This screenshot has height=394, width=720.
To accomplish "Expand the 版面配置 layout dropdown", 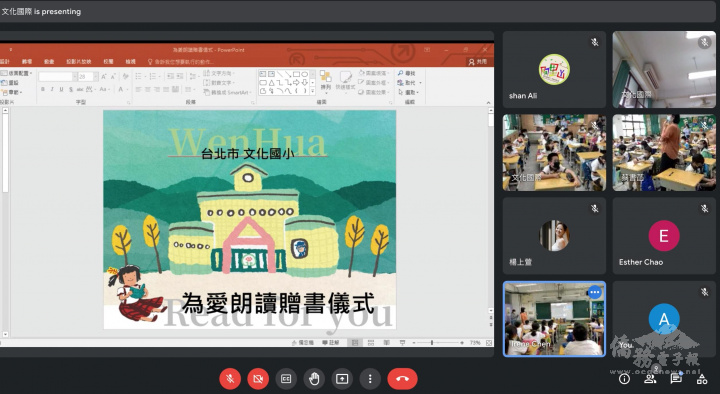I will 17,73.
